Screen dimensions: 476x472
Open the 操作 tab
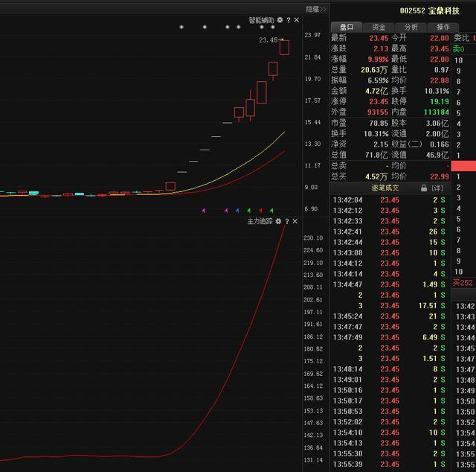click(x=443, y=27)
